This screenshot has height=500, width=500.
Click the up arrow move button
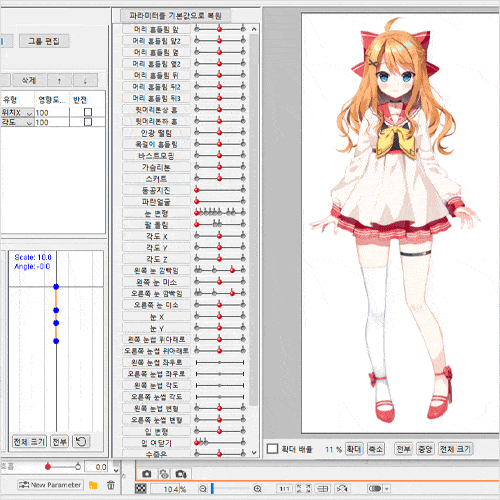(59, 80)
